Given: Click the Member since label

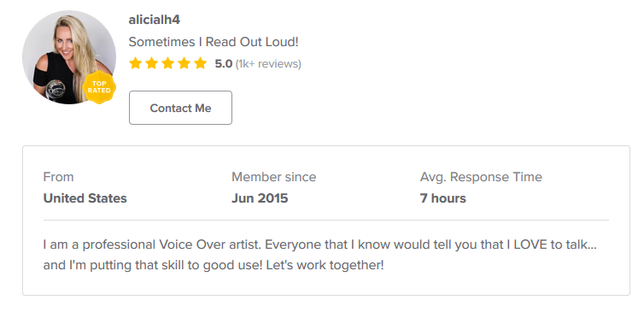Looking at the screenshot, I should pyautogui.click(x=274, y=177).
